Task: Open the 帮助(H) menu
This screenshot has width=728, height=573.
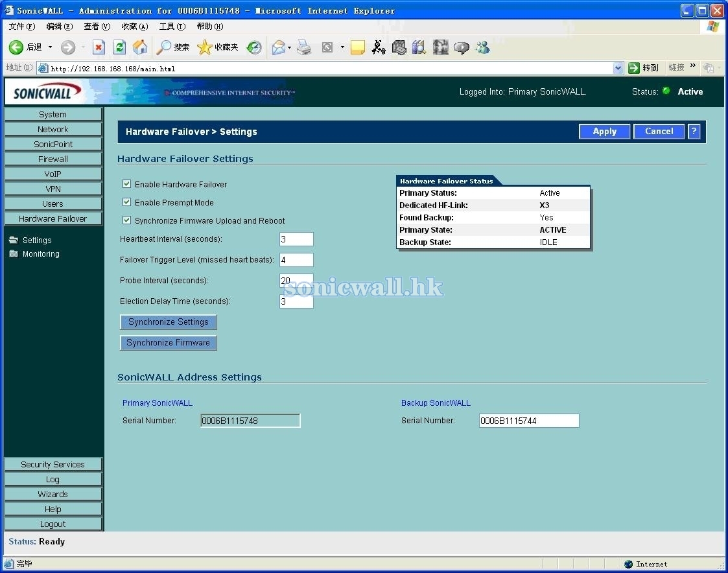Action: 210,27
